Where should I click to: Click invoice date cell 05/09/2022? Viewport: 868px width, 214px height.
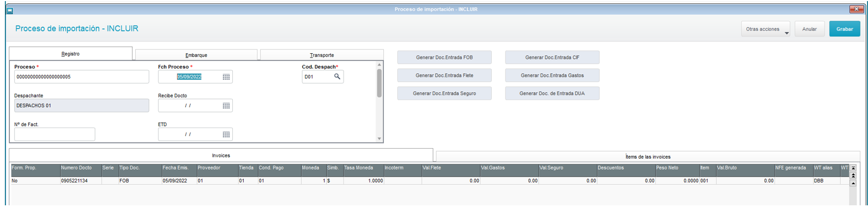(x=179, y=181)
